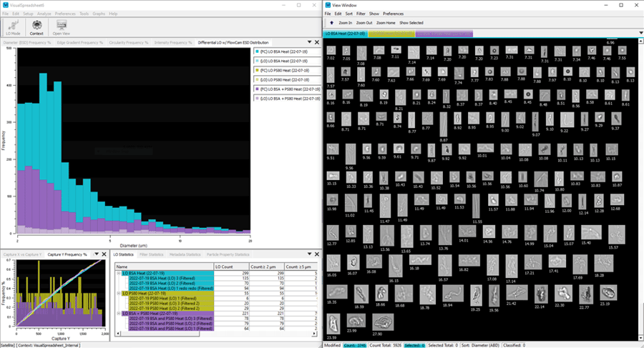
Task: Close the LO Statistics panel with X
Action: 316,254
